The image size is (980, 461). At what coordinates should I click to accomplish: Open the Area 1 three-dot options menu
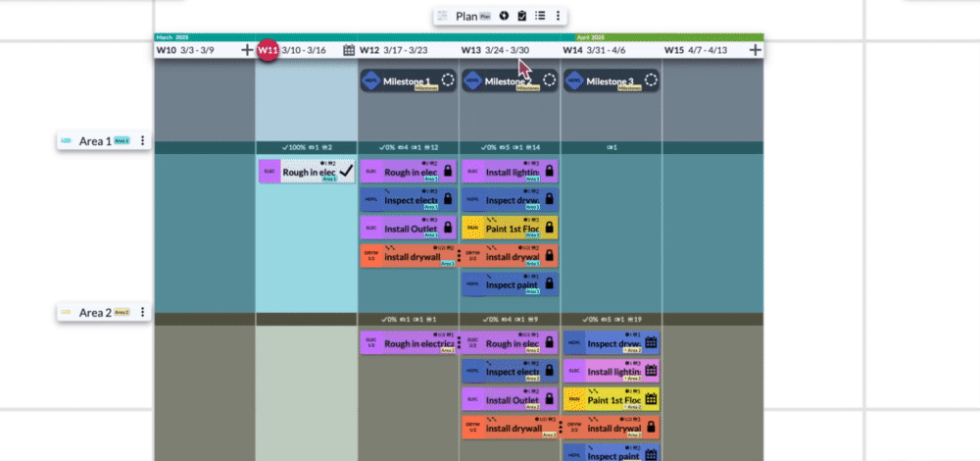[143, 141]
